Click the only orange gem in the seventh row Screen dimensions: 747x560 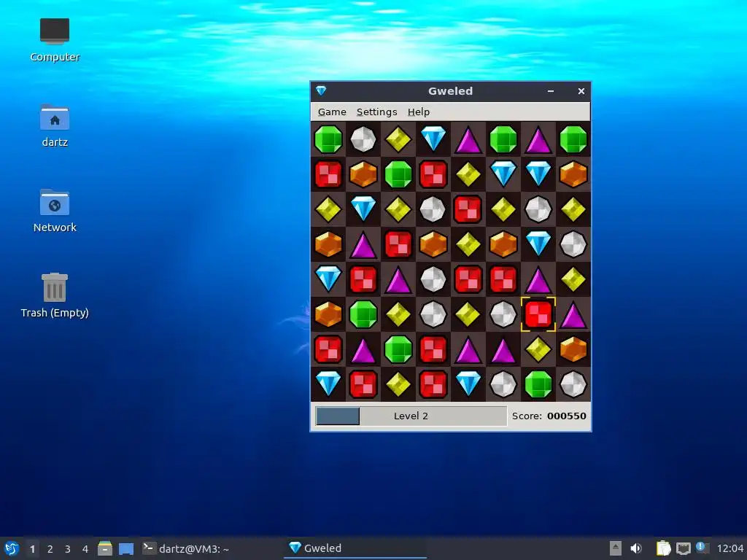tap(573, 349)
